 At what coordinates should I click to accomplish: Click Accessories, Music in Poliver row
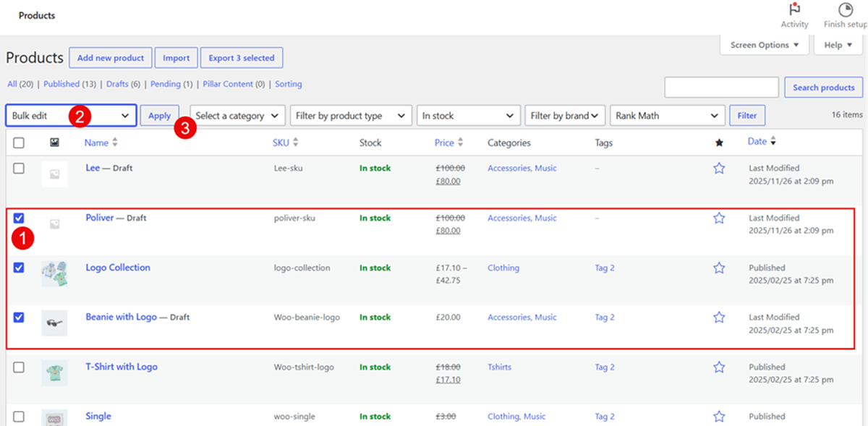tap(522, 218)
